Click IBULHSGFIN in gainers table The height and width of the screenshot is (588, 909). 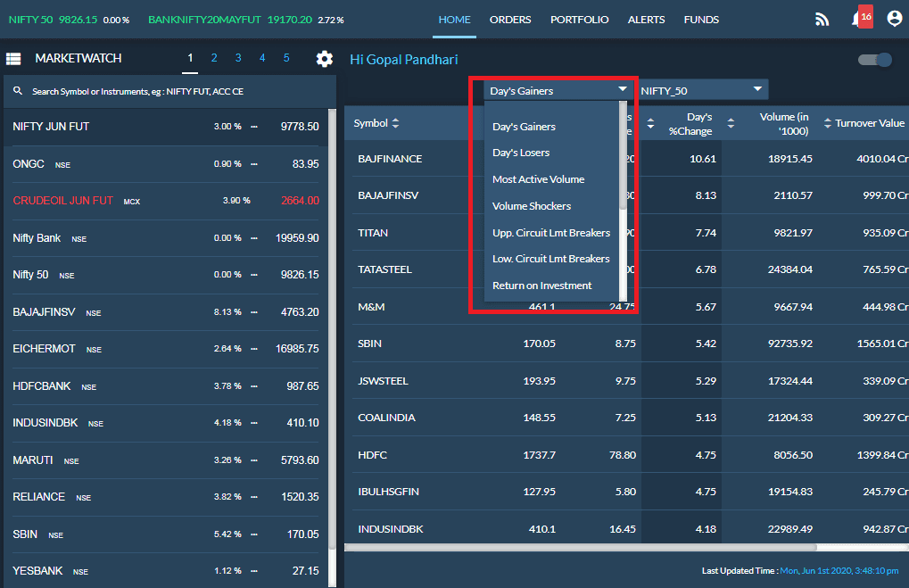tap(388, 492)
